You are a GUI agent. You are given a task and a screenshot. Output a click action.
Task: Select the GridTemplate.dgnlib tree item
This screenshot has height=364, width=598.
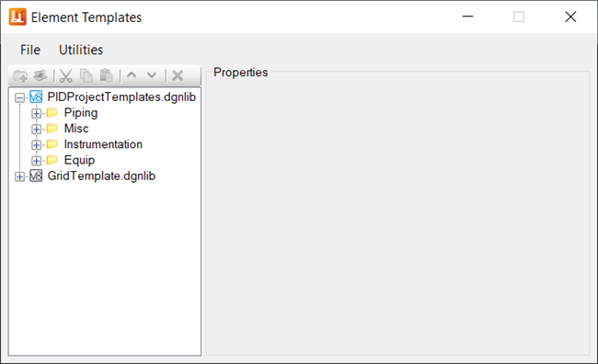tap(101, 176)
